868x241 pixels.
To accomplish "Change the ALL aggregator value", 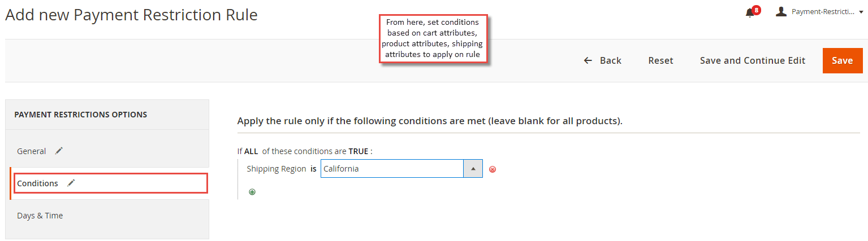I will click(251, 151).
